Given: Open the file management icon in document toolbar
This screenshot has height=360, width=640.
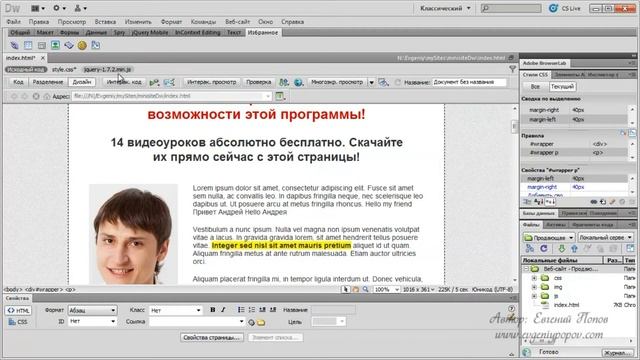Looking at the screenshot, I should [284, 82].
